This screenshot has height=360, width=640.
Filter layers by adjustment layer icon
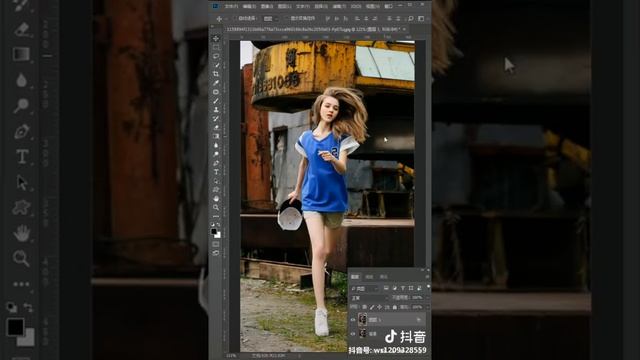[x=395, y=288]
